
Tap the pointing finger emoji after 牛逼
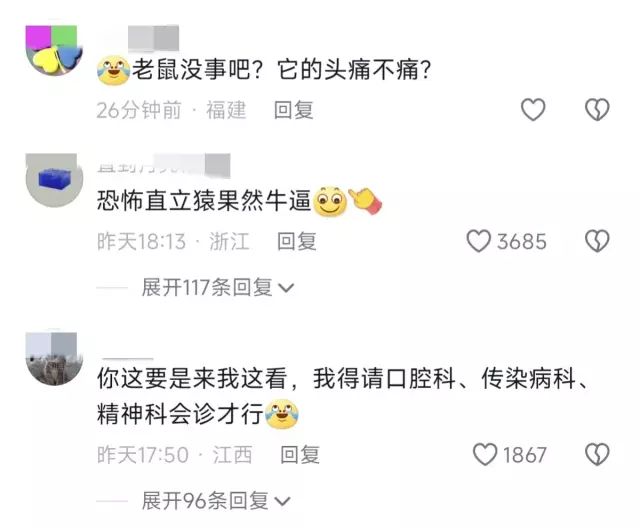[365, 200]
